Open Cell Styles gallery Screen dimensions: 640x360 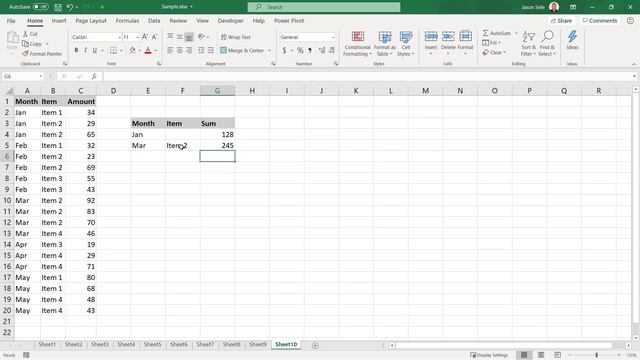(406, 44)
